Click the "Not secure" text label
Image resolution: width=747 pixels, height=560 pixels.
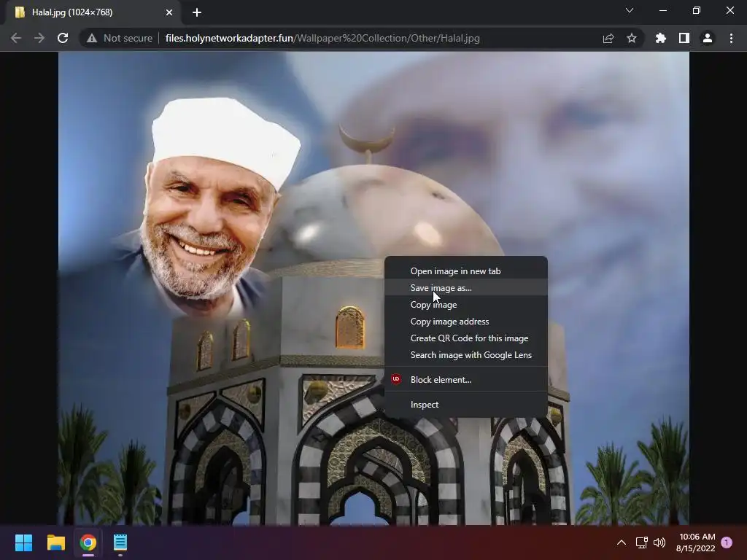128,38
